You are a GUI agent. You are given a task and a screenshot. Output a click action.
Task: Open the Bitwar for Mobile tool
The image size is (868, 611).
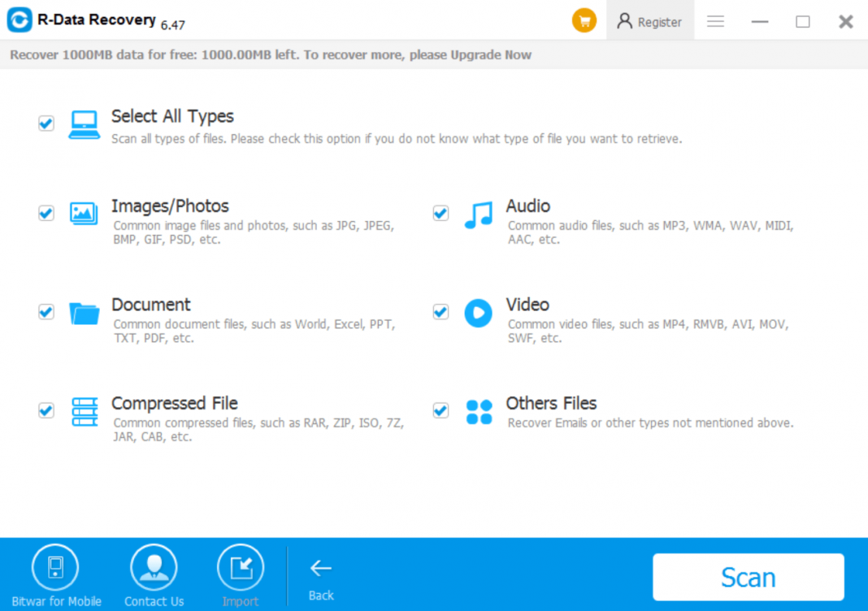tap(56, 567)
